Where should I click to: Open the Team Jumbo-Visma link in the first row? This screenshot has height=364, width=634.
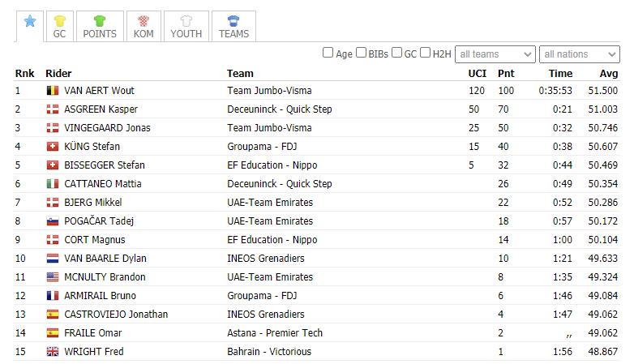pos(269,91)
